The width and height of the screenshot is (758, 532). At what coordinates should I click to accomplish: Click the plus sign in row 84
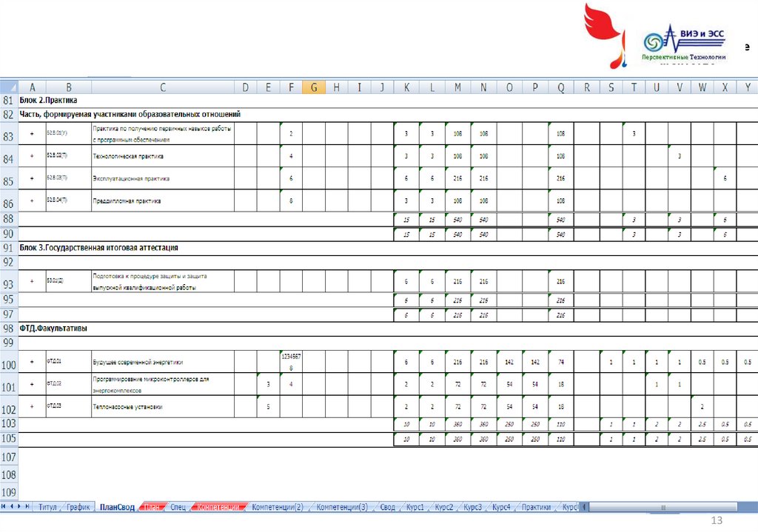pyautogui.click(x=32, y=156)
